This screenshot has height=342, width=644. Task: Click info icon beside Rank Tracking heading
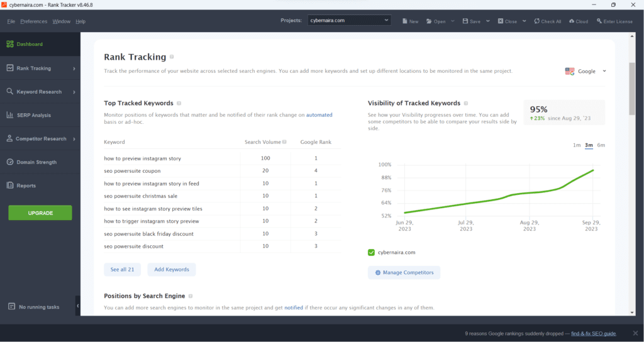[x=172, y=57]
